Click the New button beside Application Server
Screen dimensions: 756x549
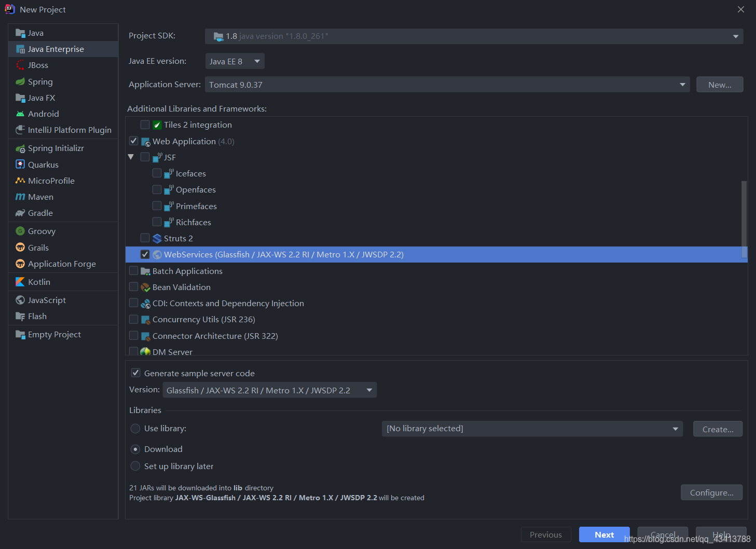click(x=720, y=84)
